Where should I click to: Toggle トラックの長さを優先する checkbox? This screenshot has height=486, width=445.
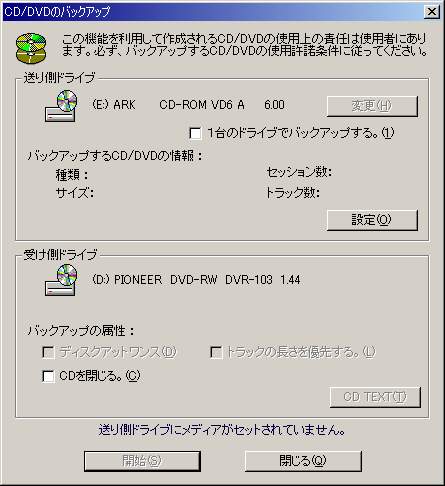(216, 352)
